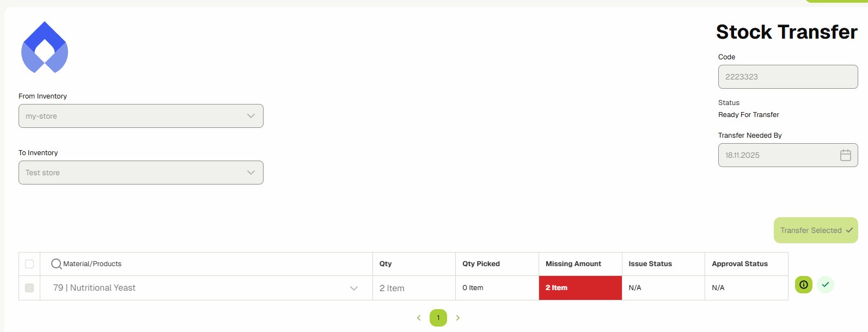
Task: Click the Transfer Needed By date field
Action: coord(779,155)
